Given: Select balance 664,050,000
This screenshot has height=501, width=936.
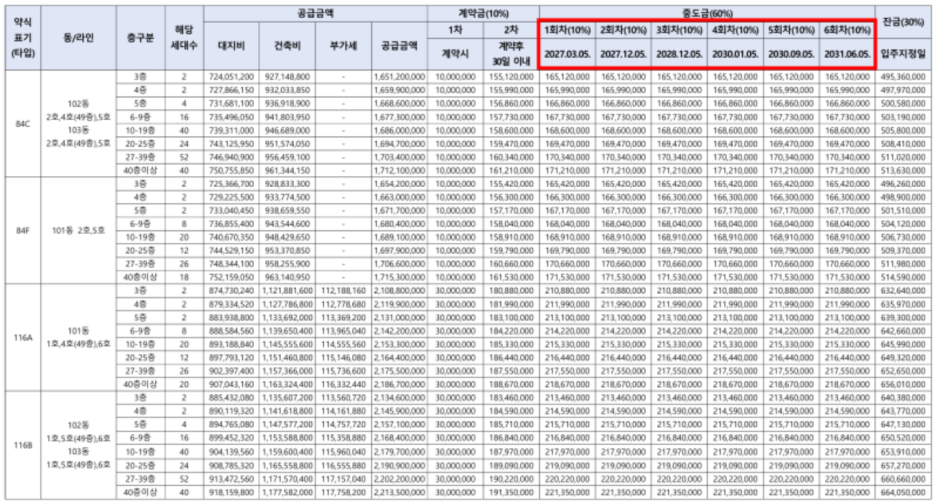Looking at the screenshot, I should 903,493.
